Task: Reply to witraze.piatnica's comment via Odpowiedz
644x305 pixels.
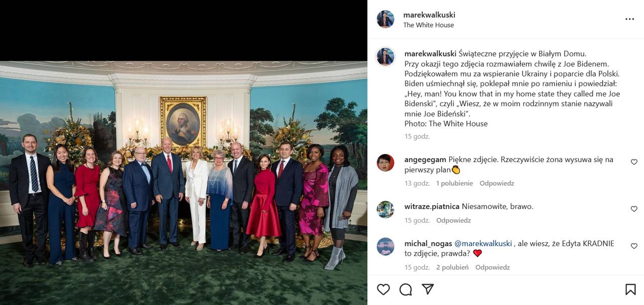Action: coord(453,220)
